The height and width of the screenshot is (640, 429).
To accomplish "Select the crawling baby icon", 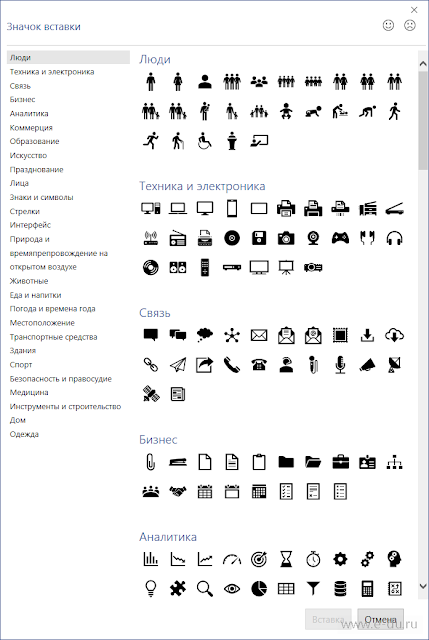I will 313,111.
